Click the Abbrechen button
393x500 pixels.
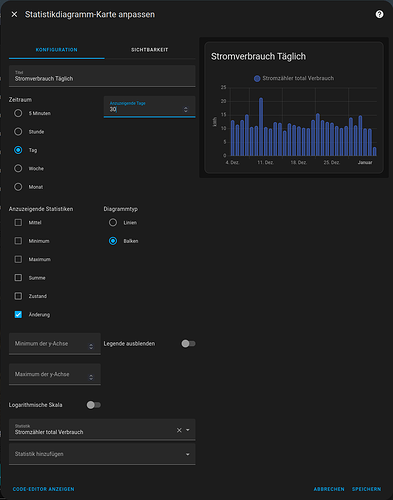pyautogui.click(x=329, y=489)
